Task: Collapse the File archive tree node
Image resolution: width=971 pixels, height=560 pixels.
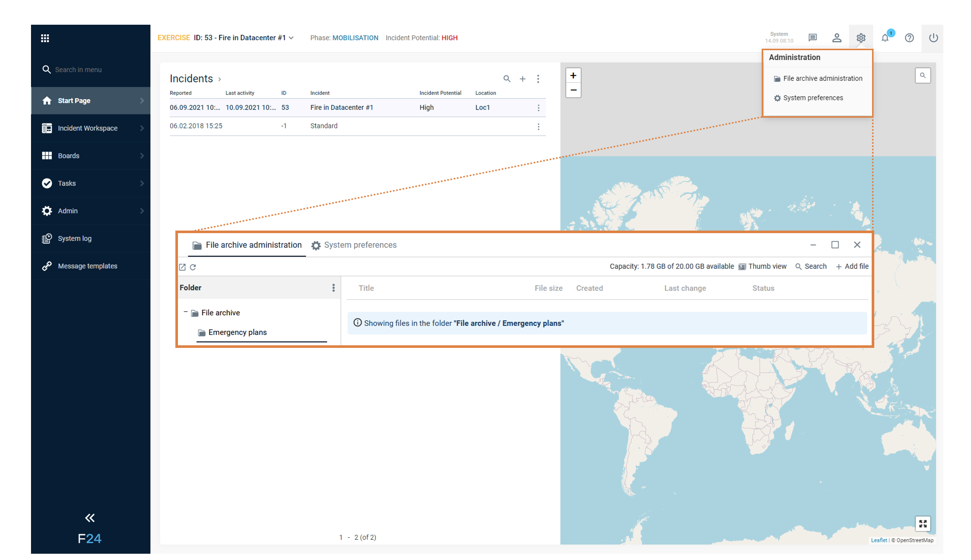Action: click(185, 312)
